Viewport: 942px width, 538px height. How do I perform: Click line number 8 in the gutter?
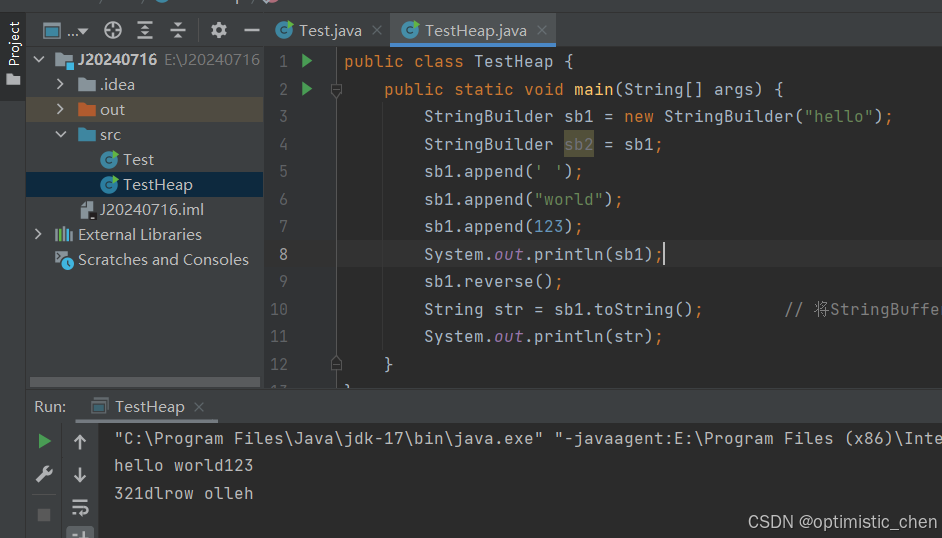click(x=283, y=254)
